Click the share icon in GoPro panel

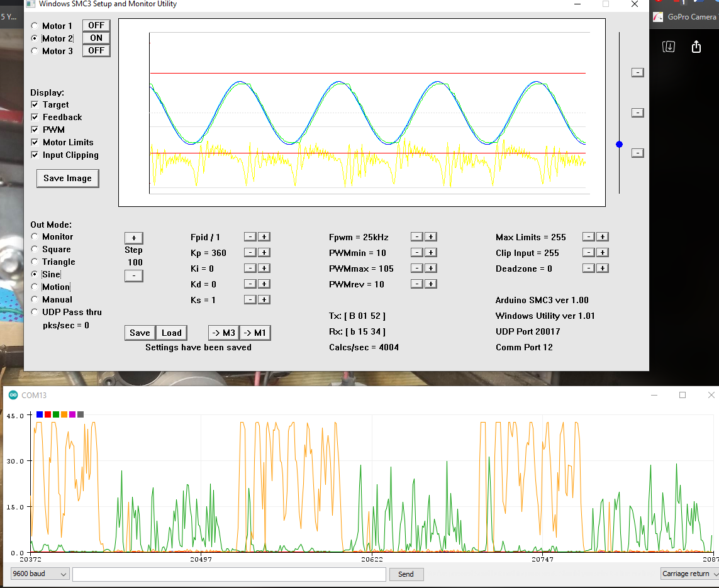tap(696, 47)
